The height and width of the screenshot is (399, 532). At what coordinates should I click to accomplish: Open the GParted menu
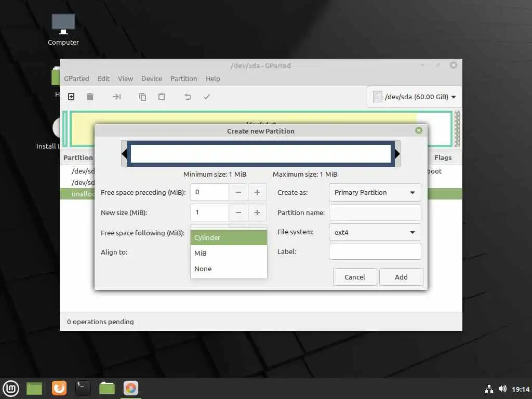pos(76,79)
